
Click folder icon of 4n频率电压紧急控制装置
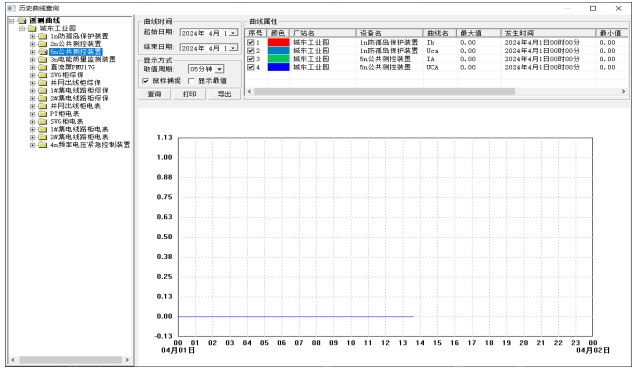click(43, 145)
